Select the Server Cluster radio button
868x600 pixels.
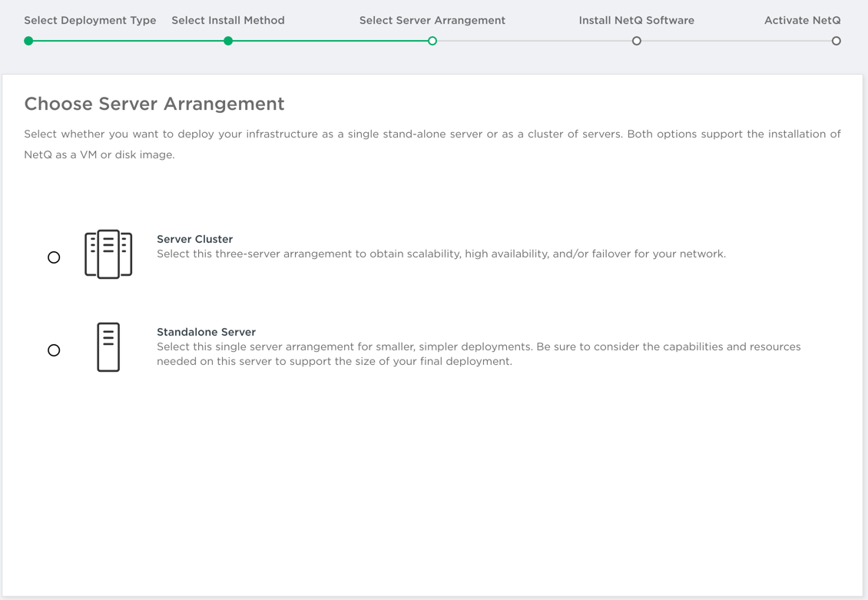click(x=54, y=257)
